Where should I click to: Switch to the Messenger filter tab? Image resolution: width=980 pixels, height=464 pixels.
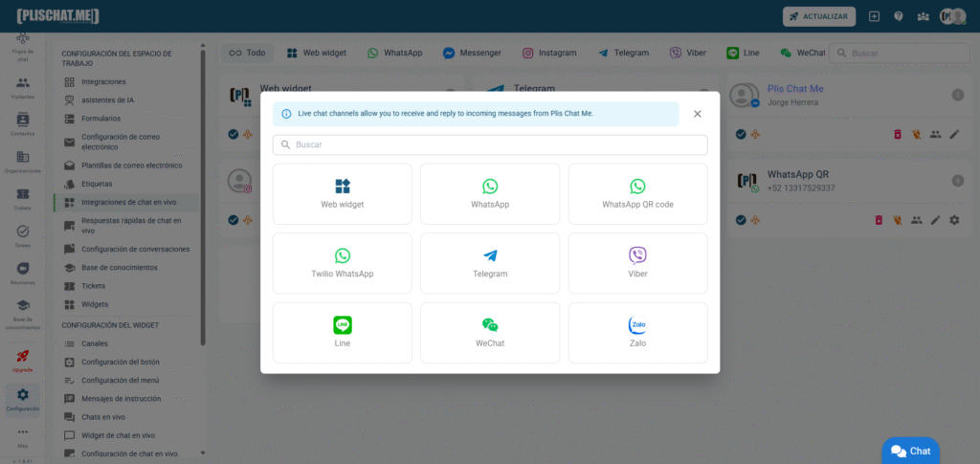click(472, 53)
